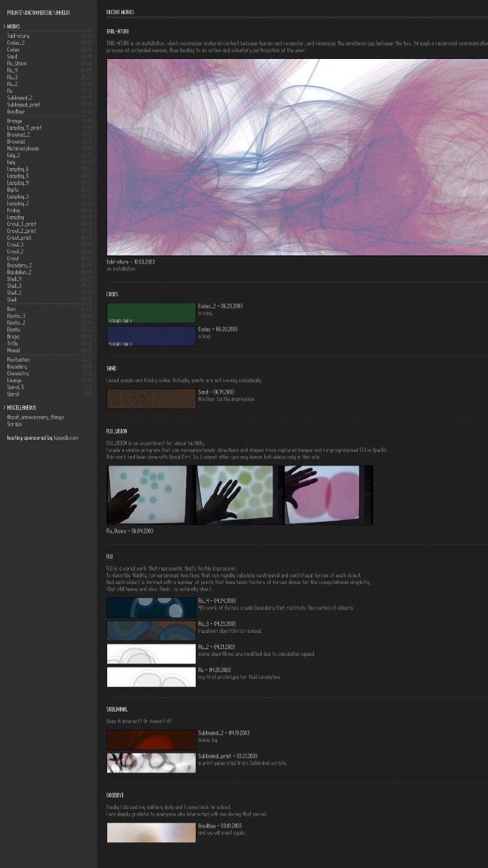Open the green Codes_2 thumbnail
The image size is (488, 868).
coord(151,313)
